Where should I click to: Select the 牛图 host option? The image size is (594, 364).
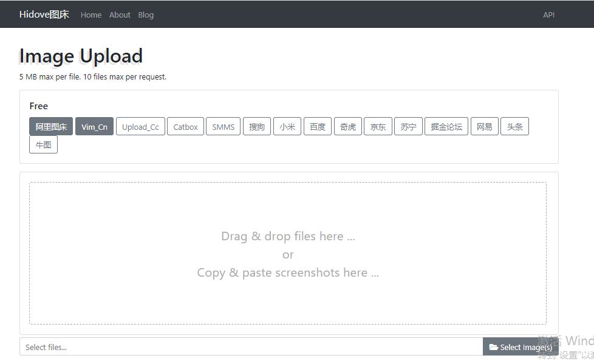43,145
